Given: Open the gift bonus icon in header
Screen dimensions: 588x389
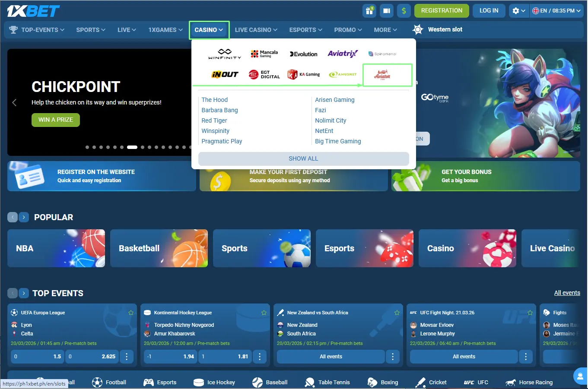Looking at the screenshot, I should point(369,11).
